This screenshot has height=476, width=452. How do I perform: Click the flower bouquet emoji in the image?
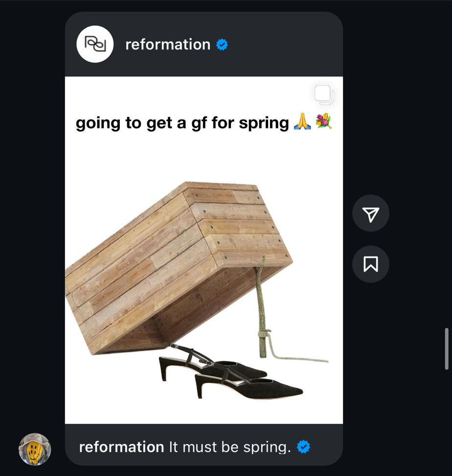tap(323, 121)
